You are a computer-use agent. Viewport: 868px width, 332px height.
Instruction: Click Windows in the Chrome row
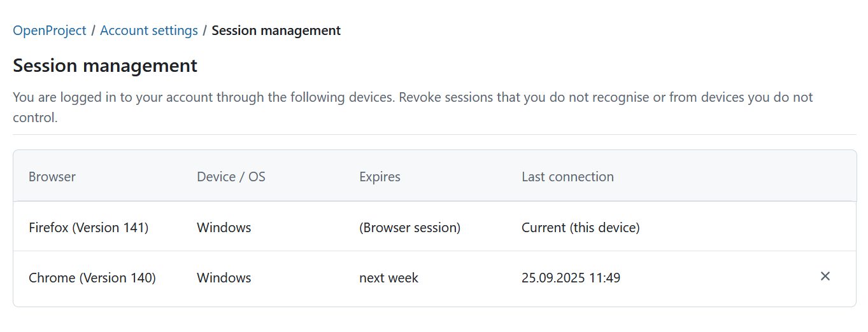[224, 278]
